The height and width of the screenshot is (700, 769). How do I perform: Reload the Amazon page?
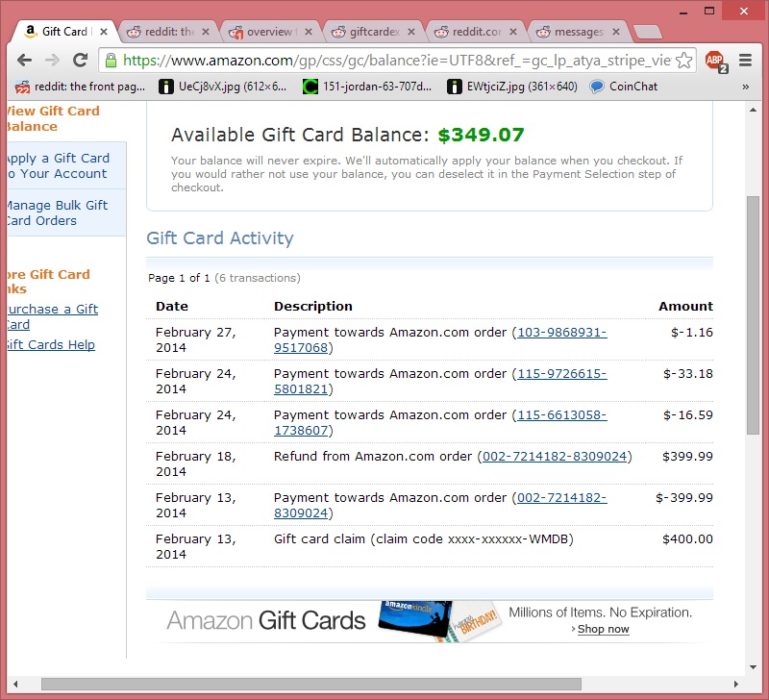[81, 61]
